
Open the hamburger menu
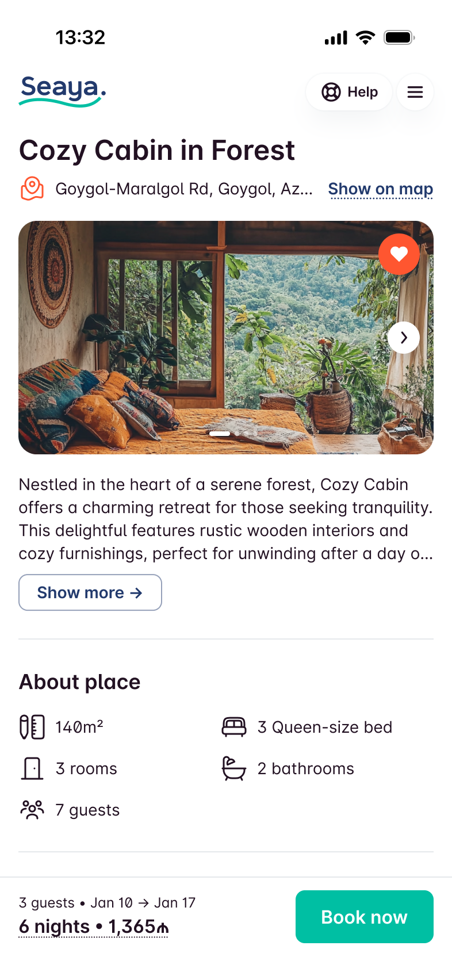point(415,92)
